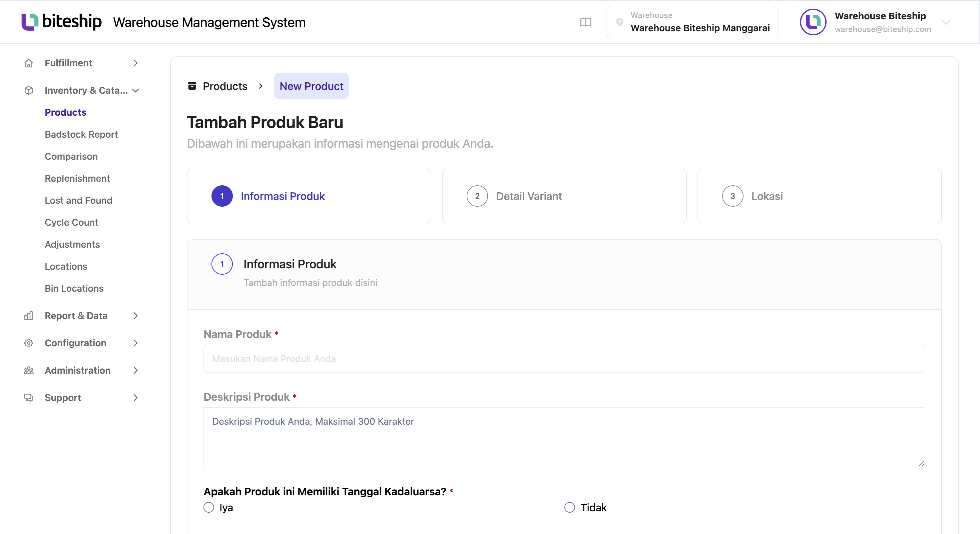Screen dimensions: 980x534
Task: Click the Configuration sidebar label
Action: point(75,343)
